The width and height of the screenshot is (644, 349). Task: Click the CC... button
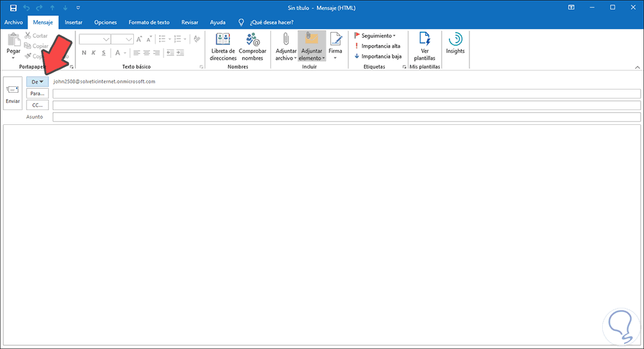37,105
